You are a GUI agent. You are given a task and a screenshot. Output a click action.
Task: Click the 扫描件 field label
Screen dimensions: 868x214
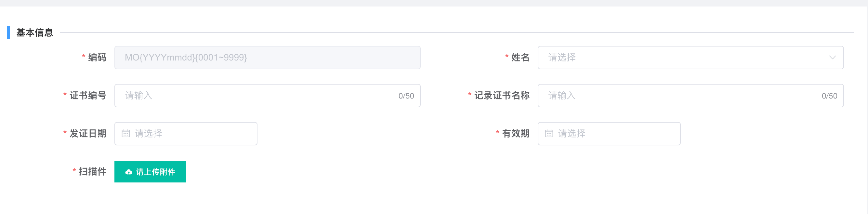pos(92,171)
